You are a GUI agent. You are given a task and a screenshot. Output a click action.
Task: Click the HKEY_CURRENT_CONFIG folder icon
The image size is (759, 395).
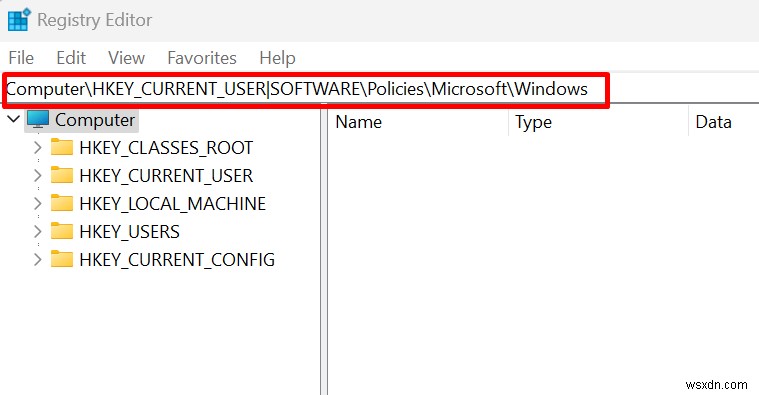(61, 259)
